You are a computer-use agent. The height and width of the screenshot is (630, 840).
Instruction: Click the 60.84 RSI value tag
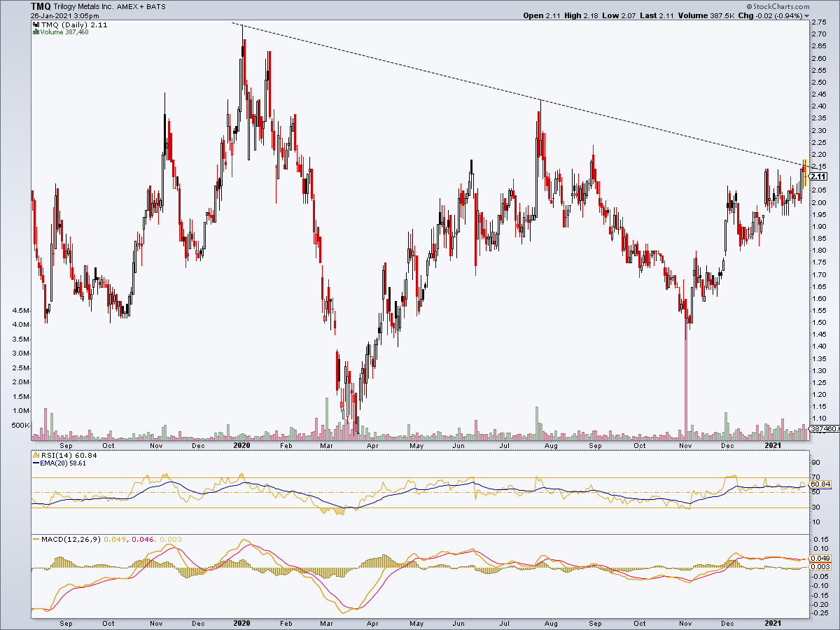click(x=819, y=484)
